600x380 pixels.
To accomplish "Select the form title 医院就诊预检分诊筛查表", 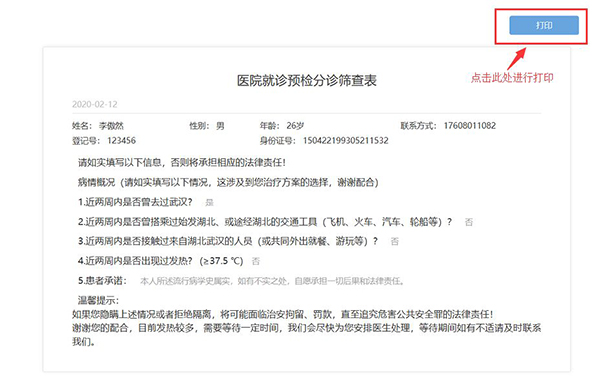I will click(307, 80).
